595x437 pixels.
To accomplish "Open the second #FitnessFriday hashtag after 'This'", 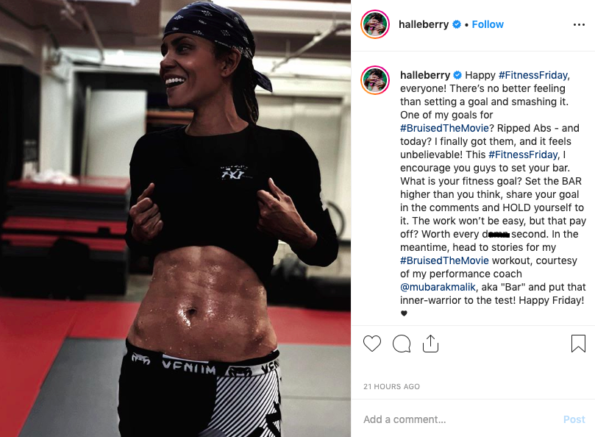I will pyautogui.click(x=523, y=155).
